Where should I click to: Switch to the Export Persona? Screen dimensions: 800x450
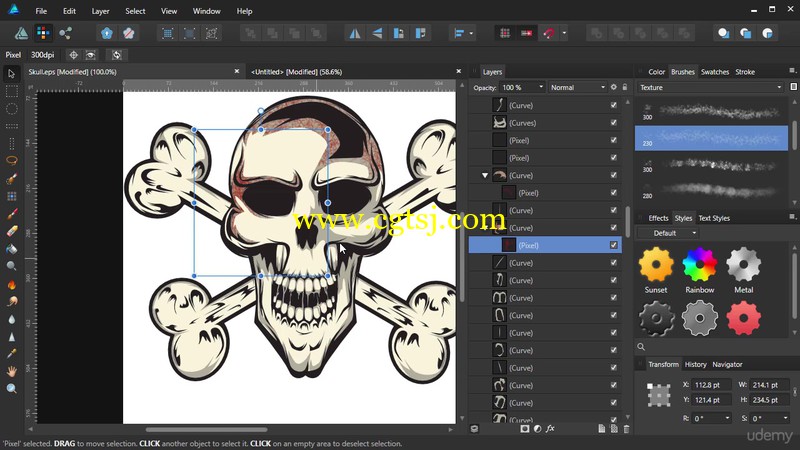click(65, 33)
